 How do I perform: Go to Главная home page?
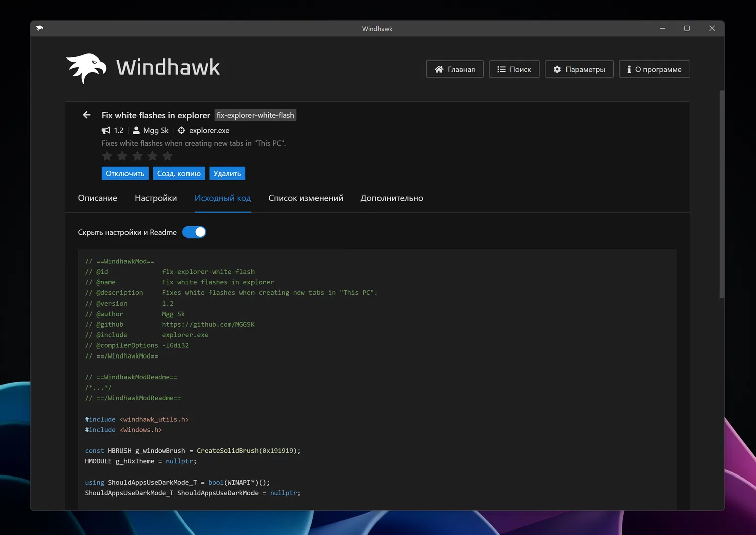click(x=455, y=69)
